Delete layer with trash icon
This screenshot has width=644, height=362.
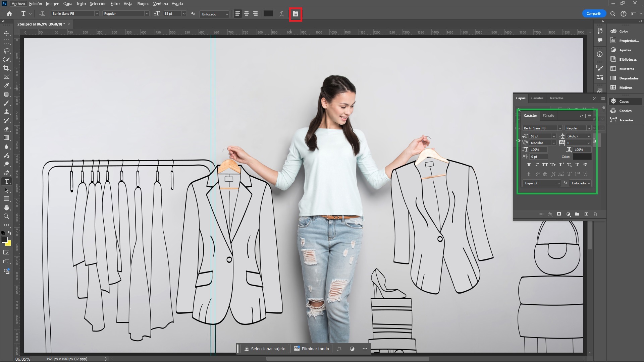[595, 214]
